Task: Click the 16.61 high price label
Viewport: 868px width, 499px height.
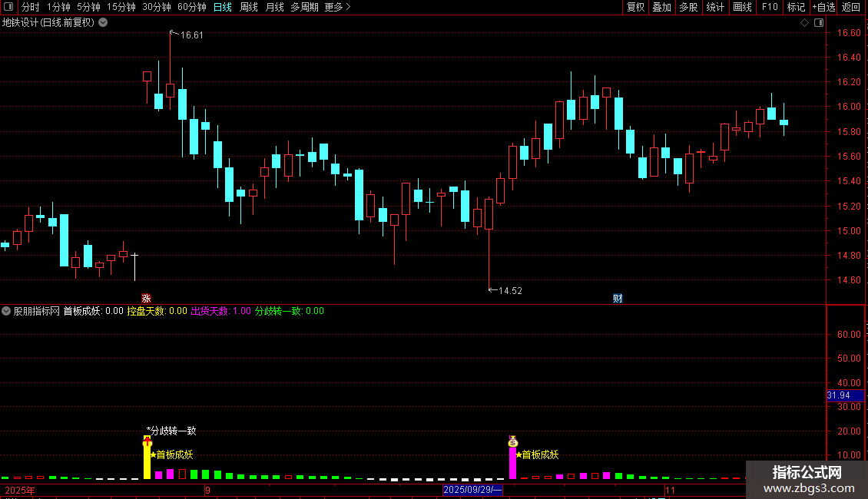Action: pyautogui.click(x=191, y=35)
